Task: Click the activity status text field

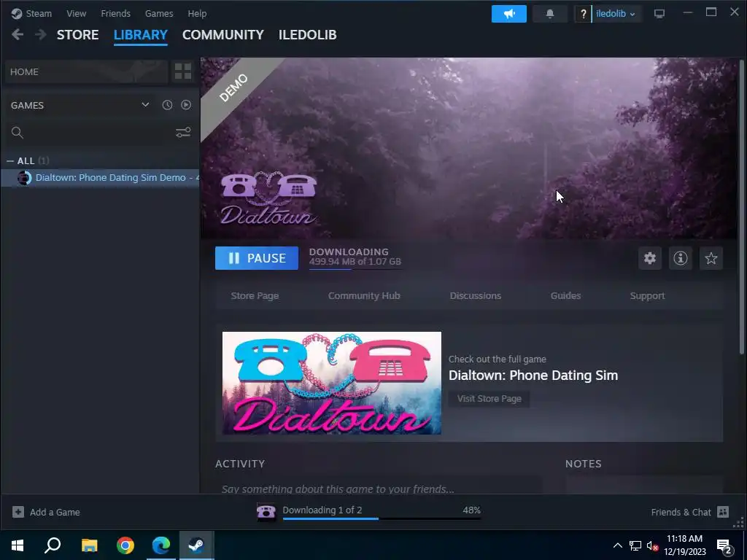Action: 379,486
